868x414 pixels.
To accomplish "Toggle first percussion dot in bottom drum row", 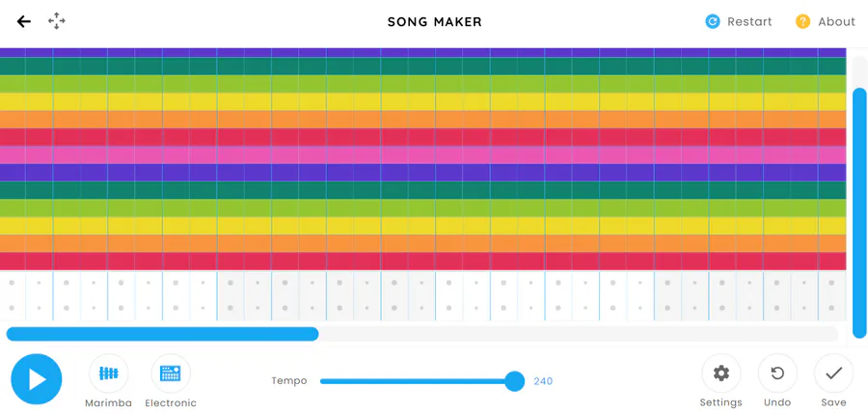I will click(x=12, y=308).
